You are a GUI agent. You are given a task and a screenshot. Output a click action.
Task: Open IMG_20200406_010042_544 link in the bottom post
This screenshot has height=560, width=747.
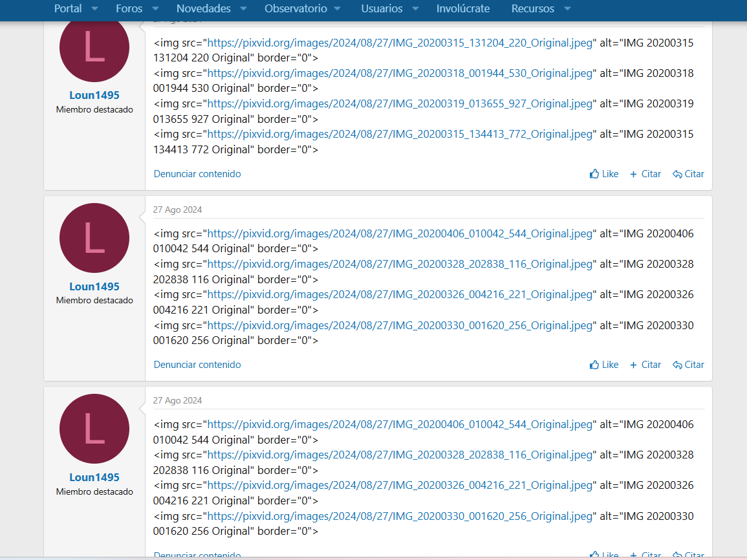point(400,424)
